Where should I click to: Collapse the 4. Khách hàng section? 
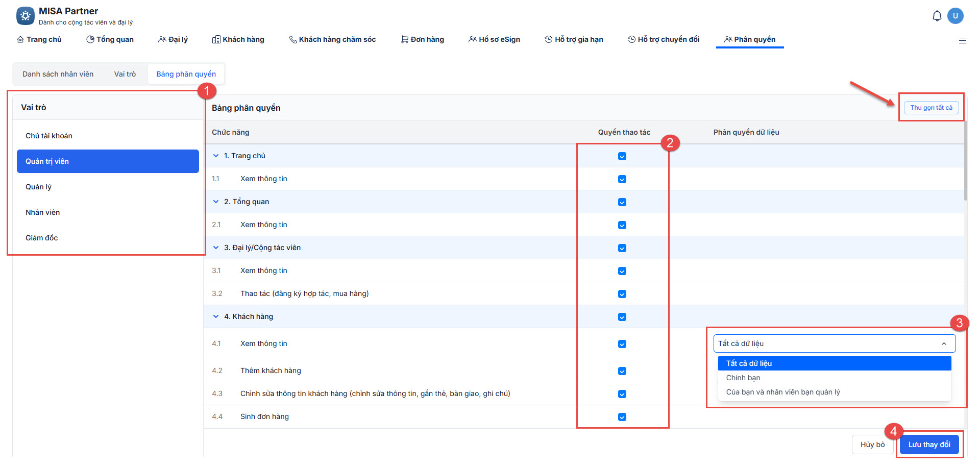click(x=216, y=316)
